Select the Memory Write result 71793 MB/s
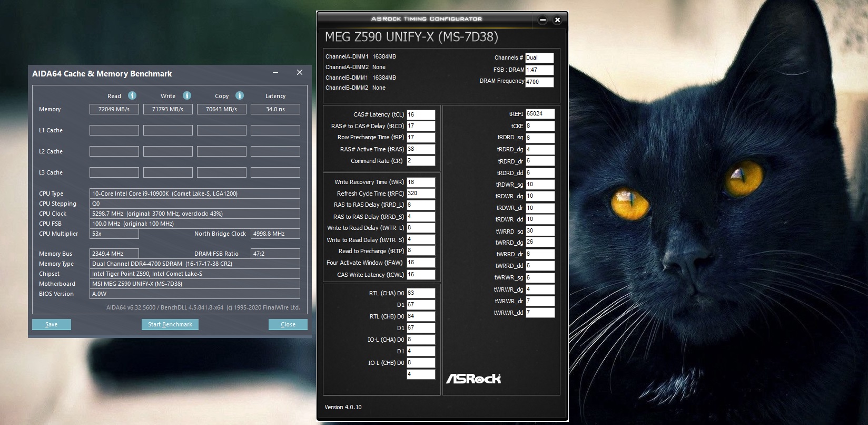 pyautogui.click(x=168, y=109)
